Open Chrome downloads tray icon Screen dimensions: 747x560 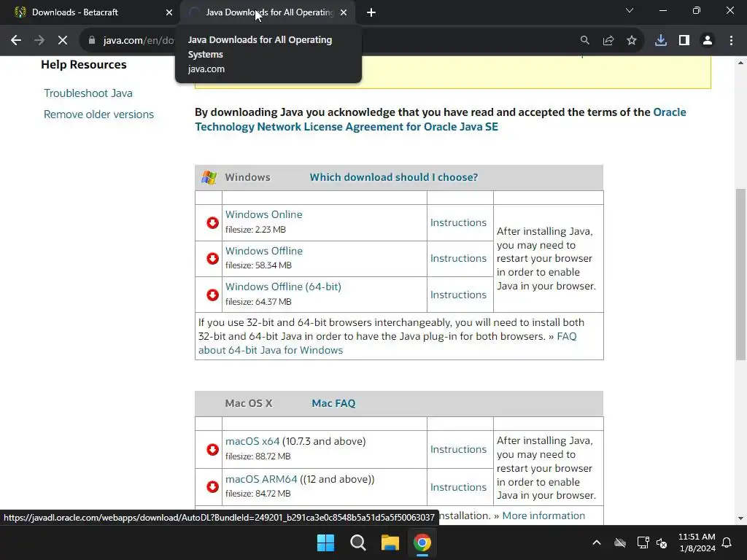pyautogui.click(x=661, y=41)
